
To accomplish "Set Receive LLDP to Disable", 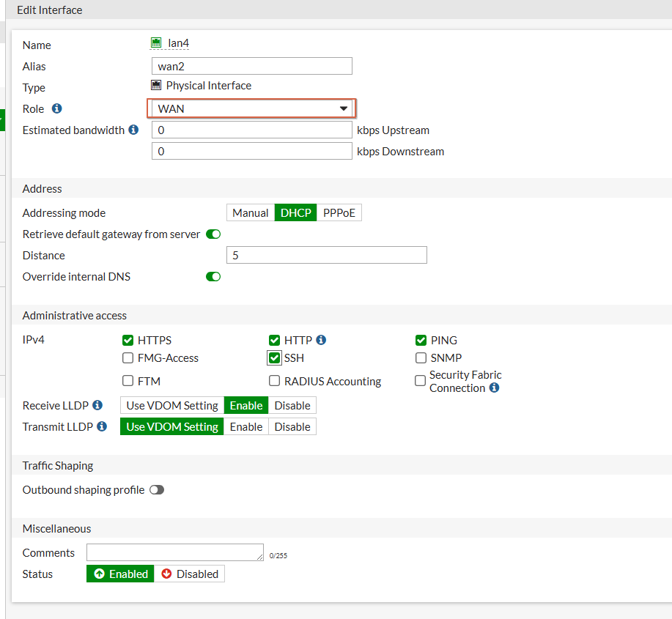I will [x=292, y=405].
